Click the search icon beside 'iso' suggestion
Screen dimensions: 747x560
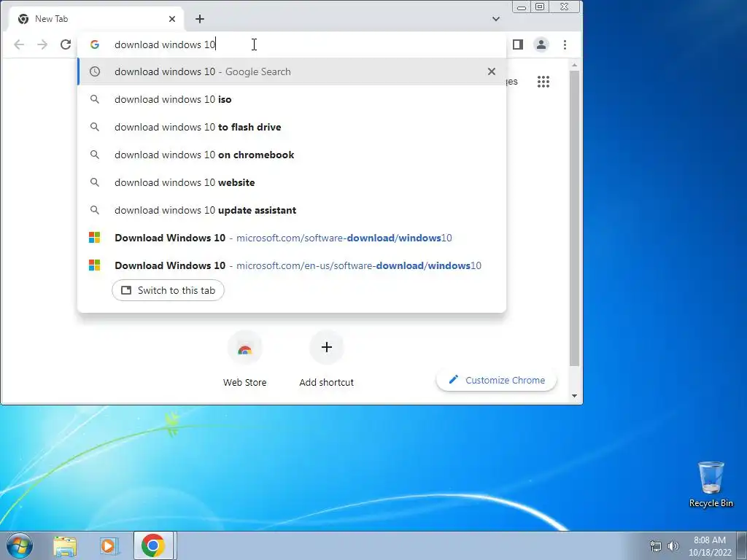point(95,99)
